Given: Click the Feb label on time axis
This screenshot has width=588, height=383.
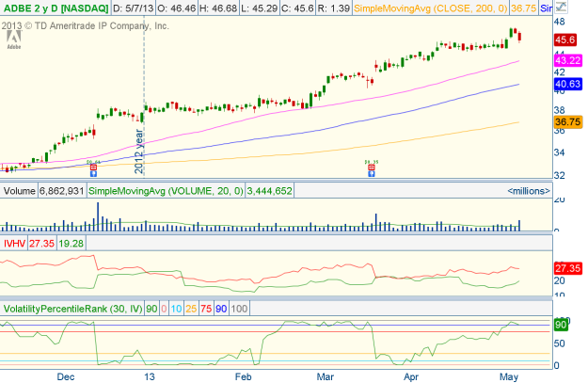Looking at the screenshot, I should 243,376.
